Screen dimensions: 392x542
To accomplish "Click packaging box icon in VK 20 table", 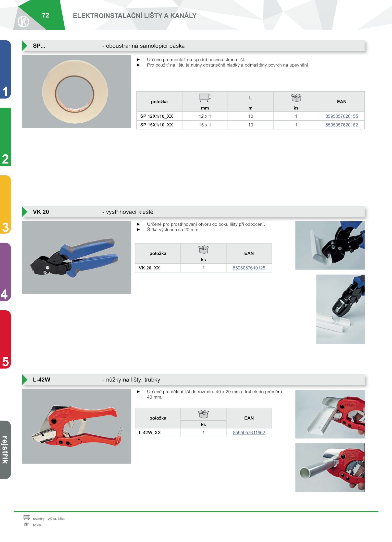I will [x=203, y=250].
